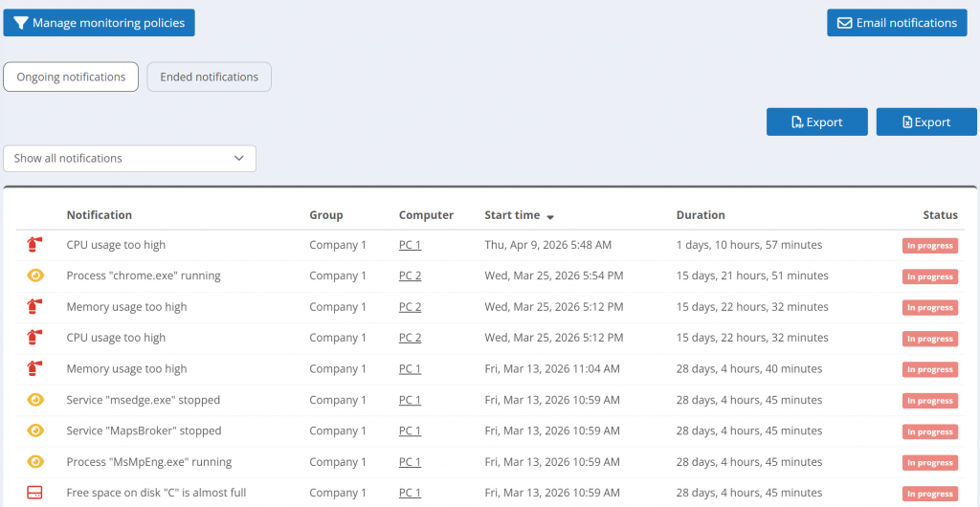Select 'Process "MsMpEng.exe" running' notification text
The width and height of the screenshot is (980, 507).
pos(149,462)
